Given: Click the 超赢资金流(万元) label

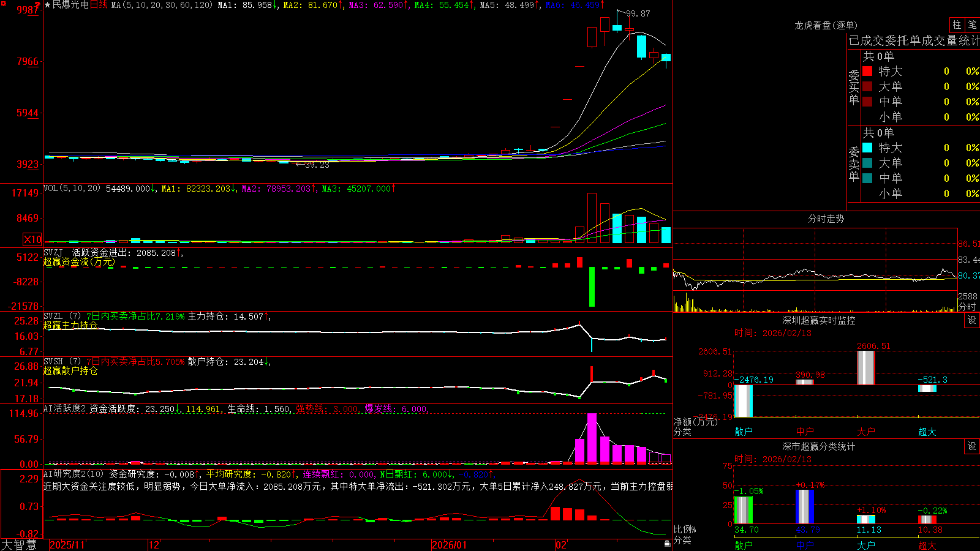Looking at the screenshot, I should pos(79,261).
